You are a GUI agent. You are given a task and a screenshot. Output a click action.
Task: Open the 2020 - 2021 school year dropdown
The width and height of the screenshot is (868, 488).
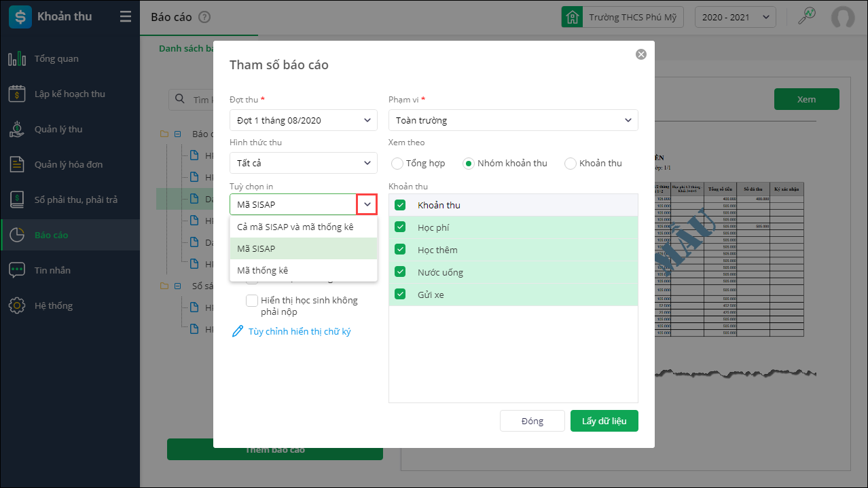(735, 18)
